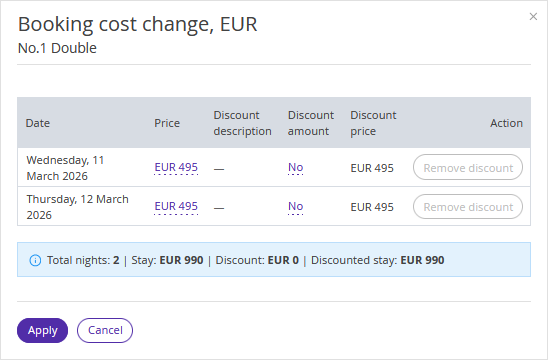Select the Wednesday, 11 March 2026 date cell
Screen dimensions: 548x360
(65, 168)
